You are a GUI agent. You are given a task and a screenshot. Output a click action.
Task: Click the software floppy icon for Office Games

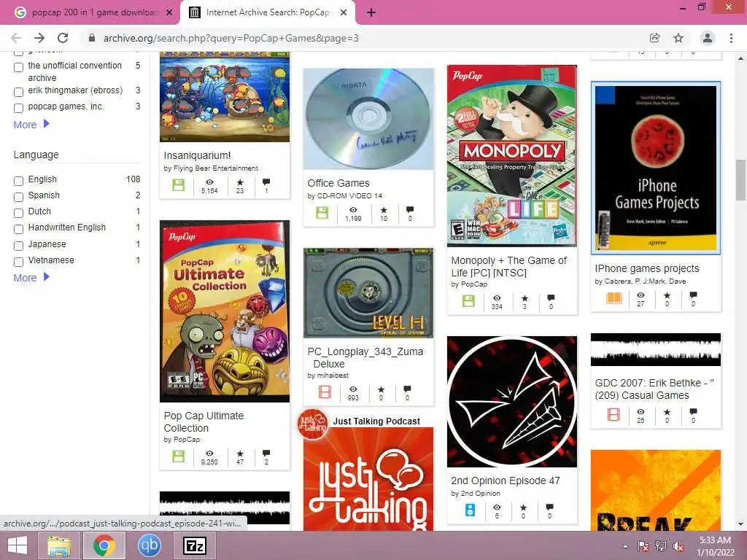322,213
